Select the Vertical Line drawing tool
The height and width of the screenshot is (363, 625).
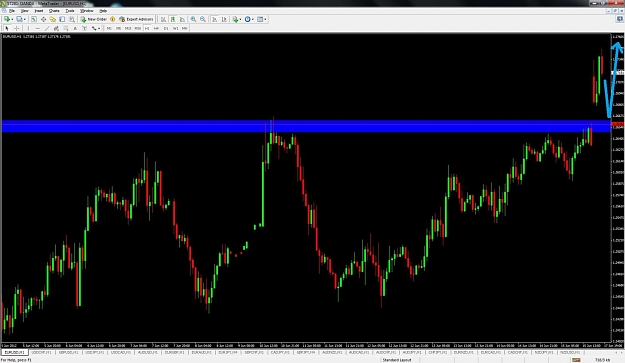[28, 28]
